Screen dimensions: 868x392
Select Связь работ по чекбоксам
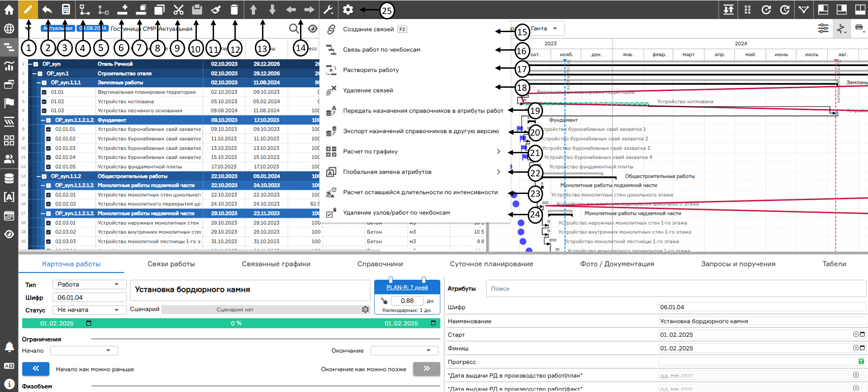click(x=415, y=50)
